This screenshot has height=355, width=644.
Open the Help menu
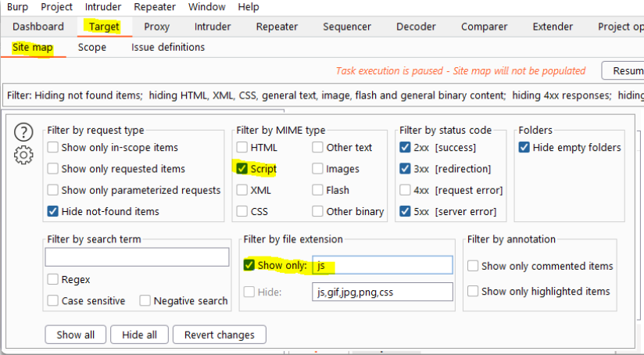tap(249, 7)
